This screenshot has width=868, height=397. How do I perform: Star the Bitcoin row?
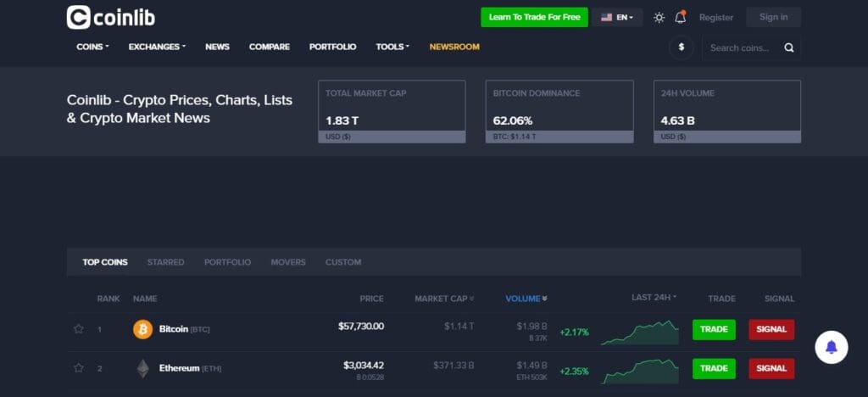(x=79, y=329)
